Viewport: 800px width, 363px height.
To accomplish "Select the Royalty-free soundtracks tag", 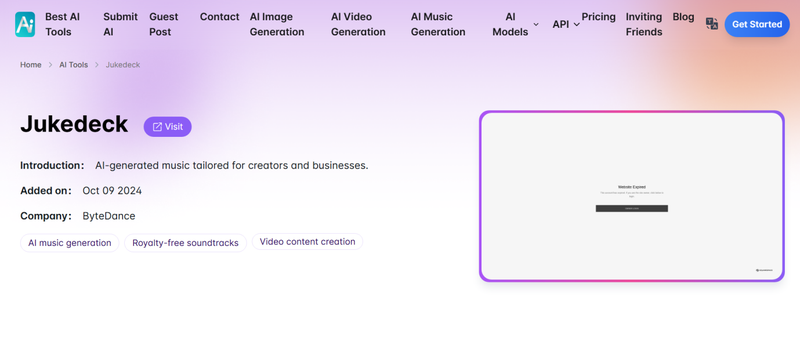I will click(x=185, y=243).
